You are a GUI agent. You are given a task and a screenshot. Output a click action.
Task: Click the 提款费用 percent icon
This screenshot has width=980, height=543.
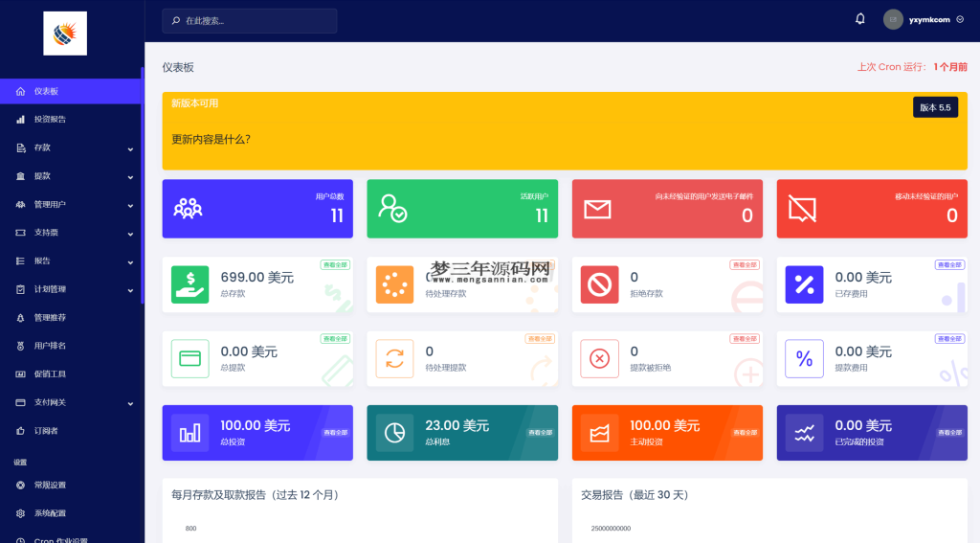[x=804, y=358]
